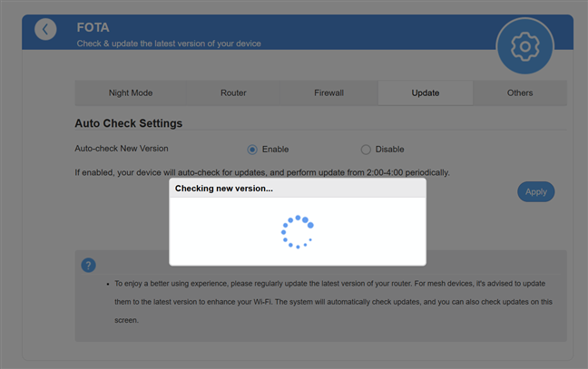The width and height of the screenshot is (588, 369).
Task: Open the Router tab
Action: [233, 92]
